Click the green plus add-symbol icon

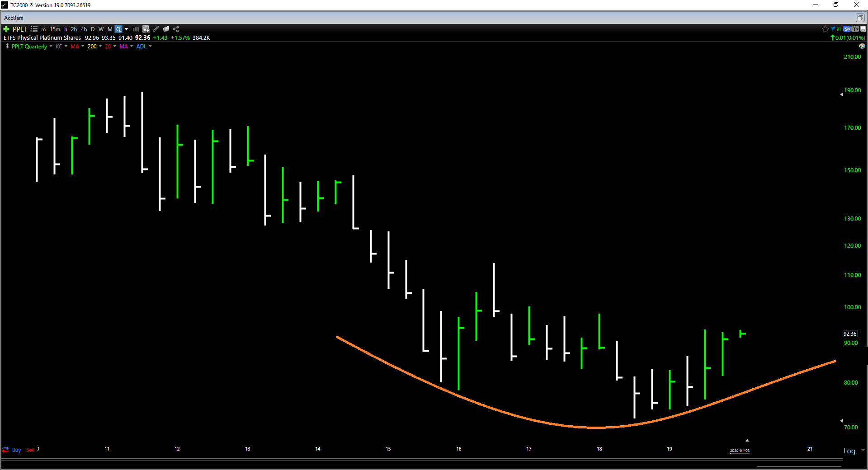pos(6,29)
